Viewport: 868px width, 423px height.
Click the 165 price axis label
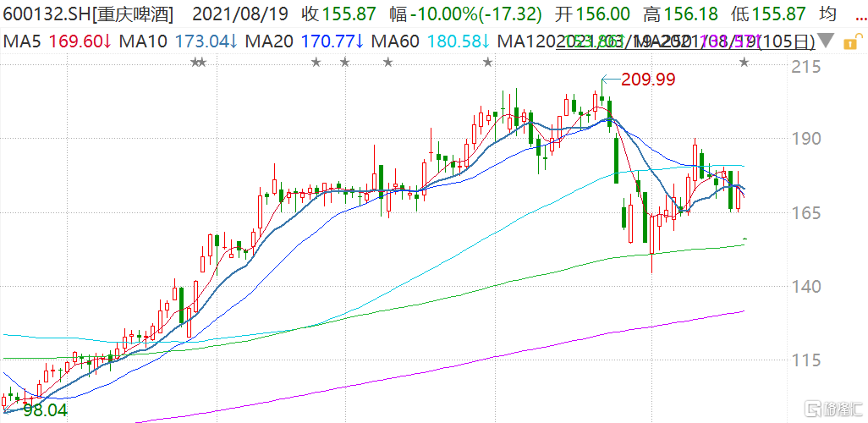pyautogui.click(x=805, y=213)
